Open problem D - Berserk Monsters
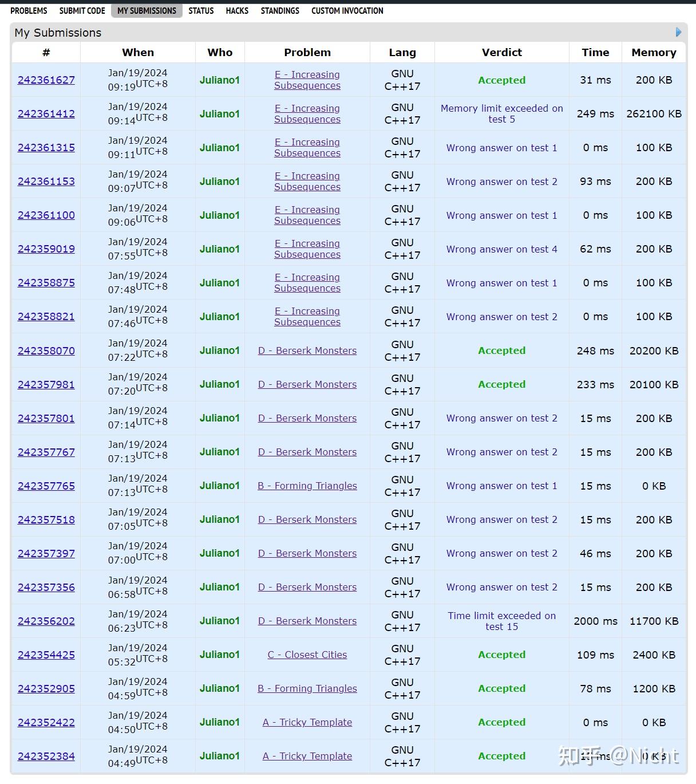This screenshot has width=696, height=784. (307, 350)
